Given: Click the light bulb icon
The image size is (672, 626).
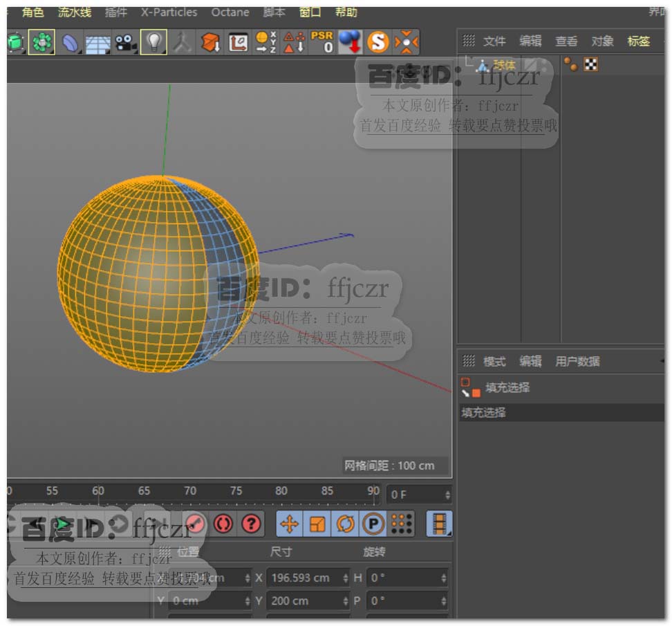Looking at the screenshot, I should (154, 42).
